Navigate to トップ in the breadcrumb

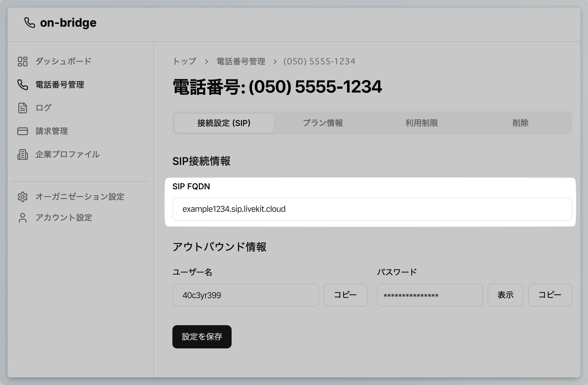click(x=185, y=61)
